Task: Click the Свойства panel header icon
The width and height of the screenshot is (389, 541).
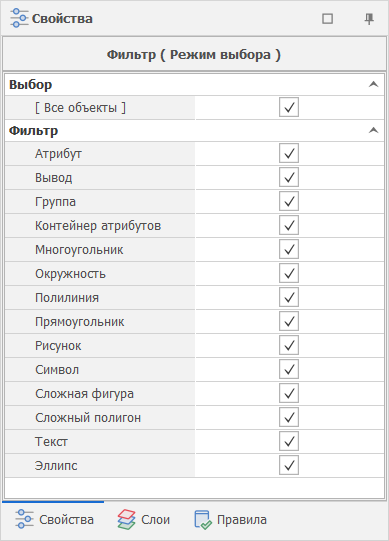Action: 19,18
